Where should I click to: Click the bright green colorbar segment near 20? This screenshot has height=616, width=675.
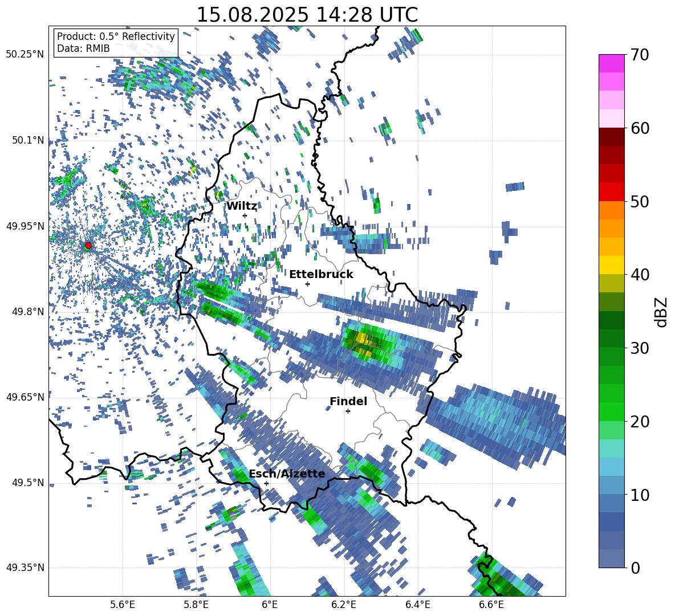coord(611,411)
